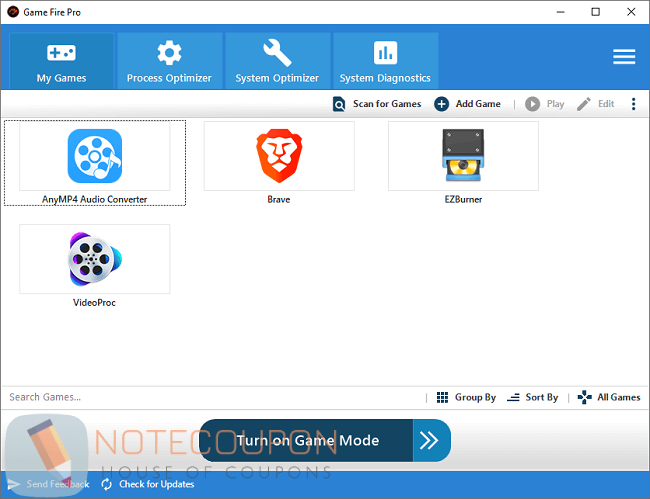
Task: Click the Scan for Games magnifier icon
Action: pos(339,104)
